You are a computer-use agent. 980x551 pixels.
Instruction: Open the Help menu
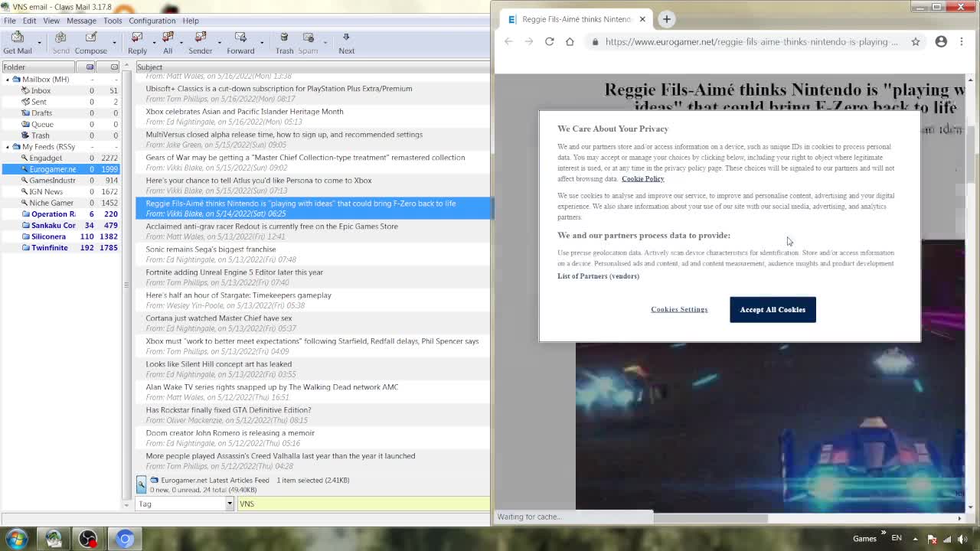click(191, 21)
